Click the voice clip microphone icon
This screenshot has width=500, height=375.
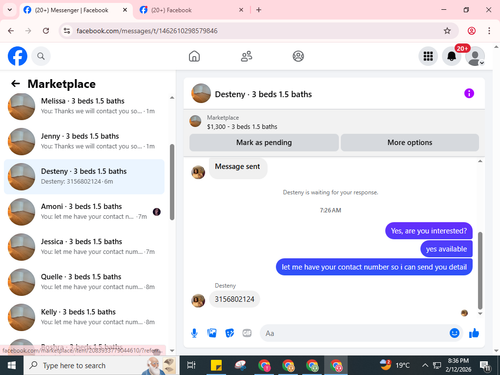pos(194,333)
